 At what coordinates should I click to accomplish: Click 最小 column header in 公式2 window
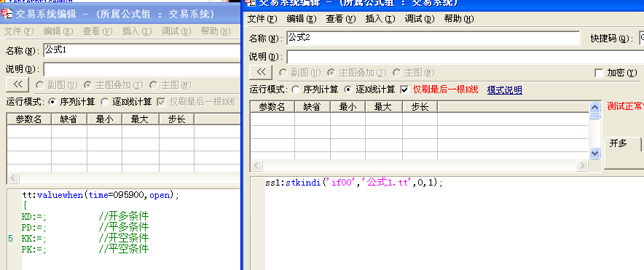pos(348,107)
